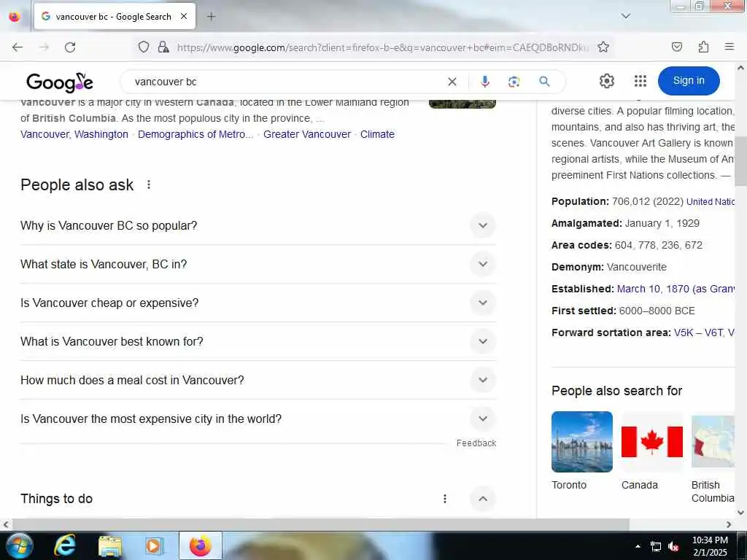
Task: Expand "Is Vancouver cheap or expensive?"
Action: click(258, 303)
